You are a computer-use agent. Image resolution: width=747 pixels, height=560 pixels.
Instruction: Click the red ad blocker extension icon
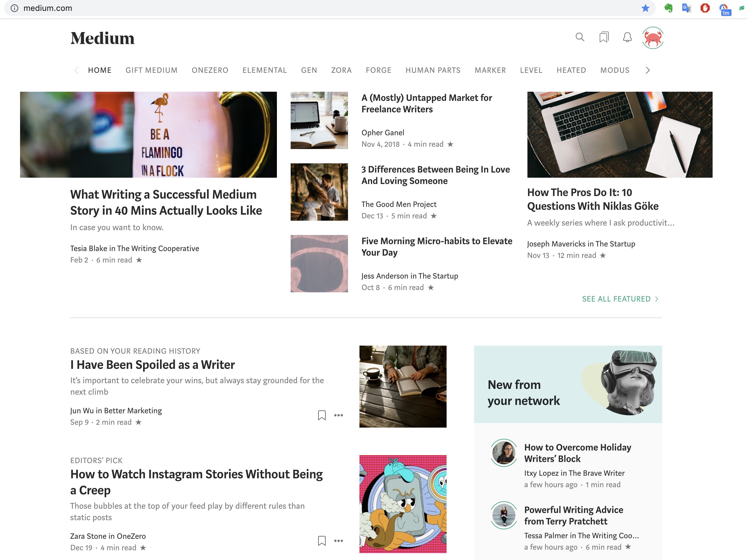point(705,8)
